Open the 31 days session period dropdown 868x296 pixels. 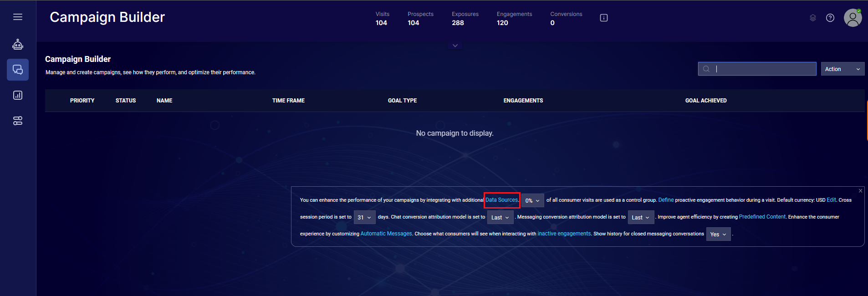(x=364, y=217)
